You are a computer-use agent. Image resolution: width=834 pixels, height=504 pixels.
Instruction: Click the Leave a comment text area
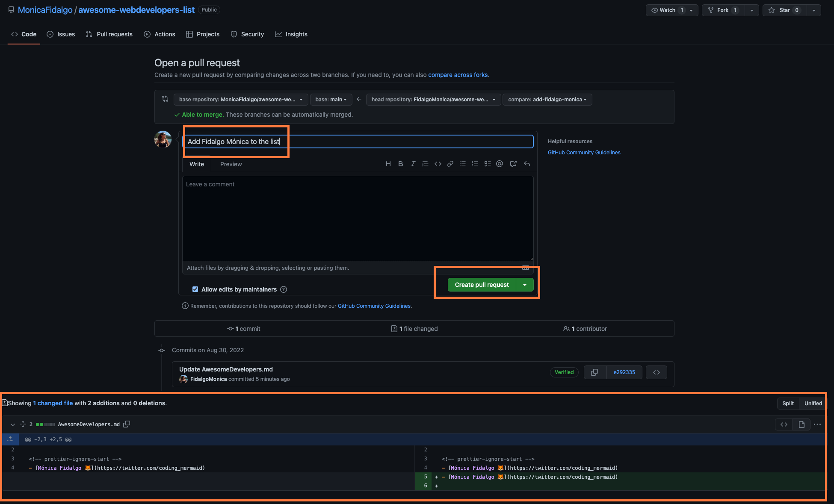(x=358, y=218)
